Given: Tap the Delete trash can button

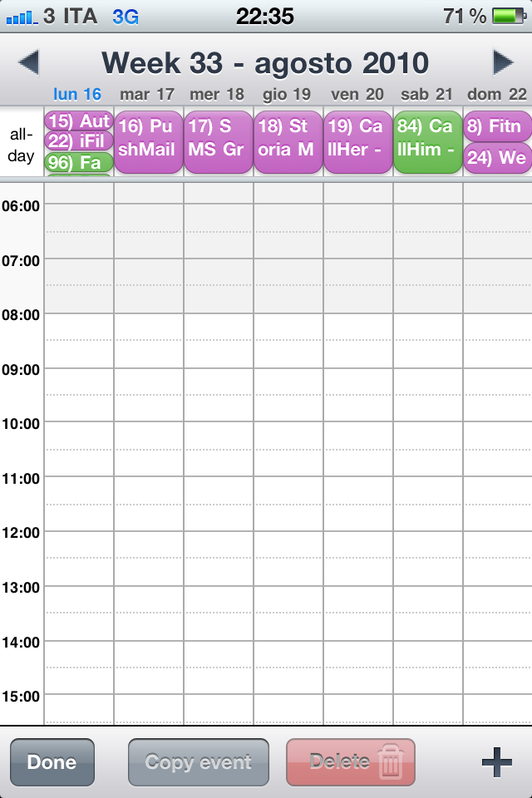Looking at the screenshot, I should coord(350,761).
